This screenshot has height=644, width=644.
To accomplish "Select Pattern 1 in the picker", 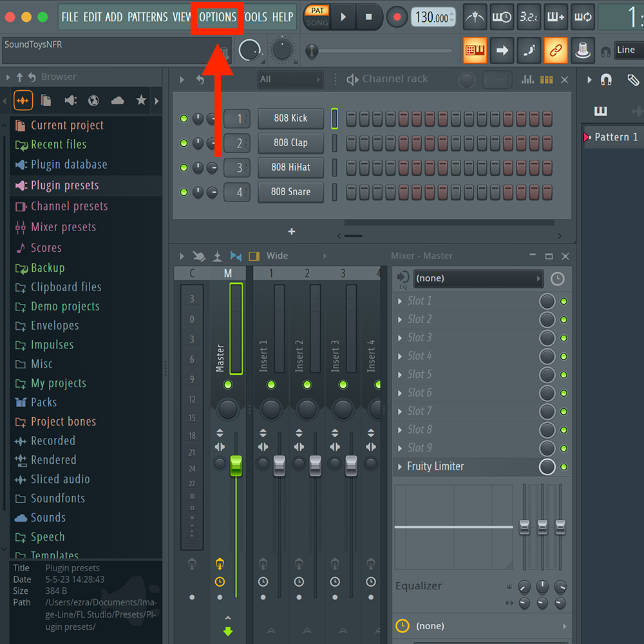I will [x=614, y=137].
